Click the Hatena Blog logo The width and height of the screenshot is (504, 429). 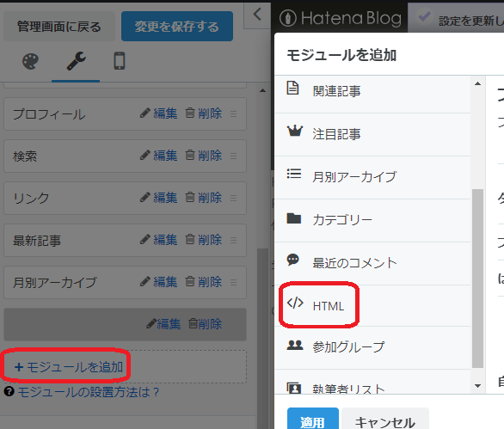tap(341, 19)
